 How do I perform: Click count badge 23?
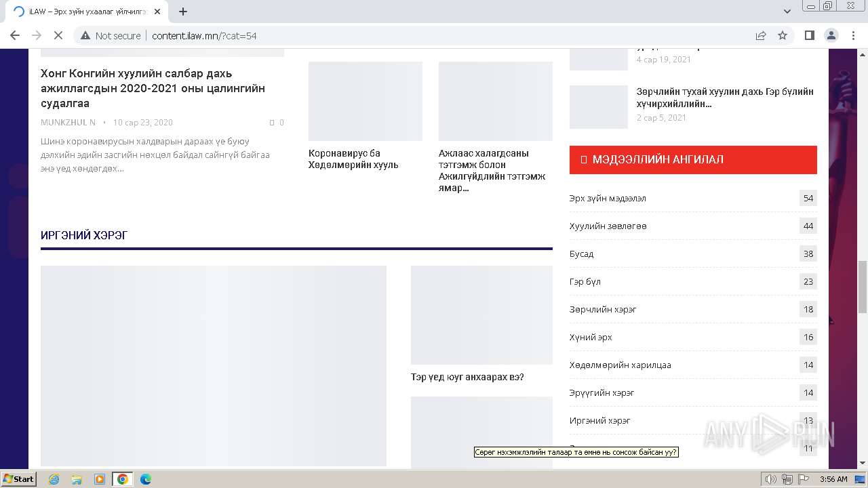pos(808,282)
